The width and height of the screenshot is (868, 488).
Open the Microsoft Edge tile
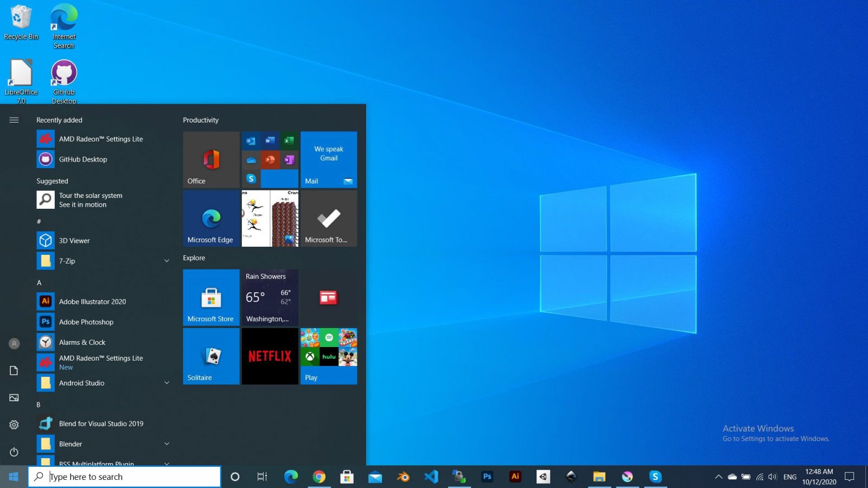pyautogui.click(x=211, y=219)
